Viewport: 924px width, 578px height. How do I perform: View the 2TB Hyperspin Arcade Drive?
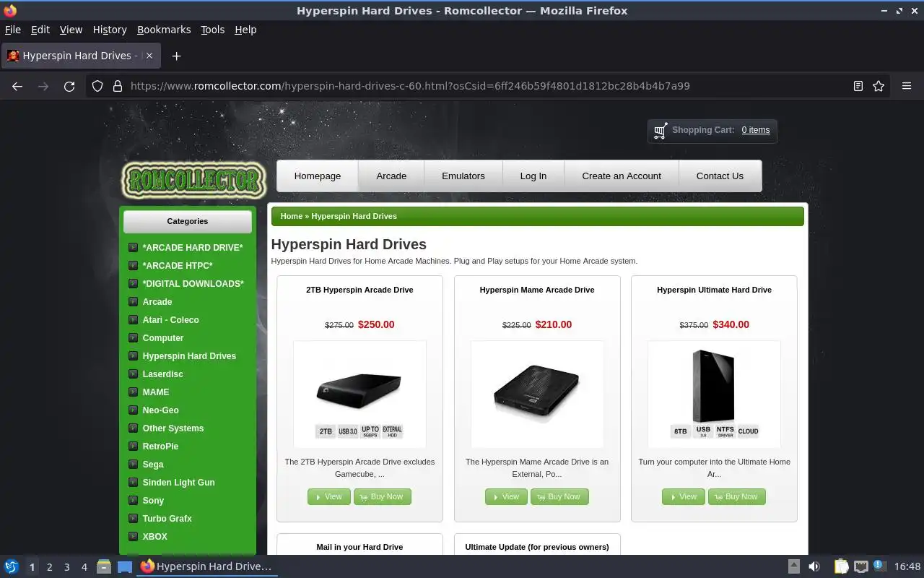tap(328, 496)
